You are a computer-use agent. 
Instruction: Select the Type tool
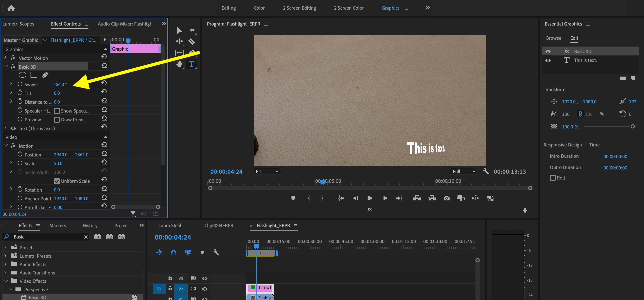[x=191, y=64]
